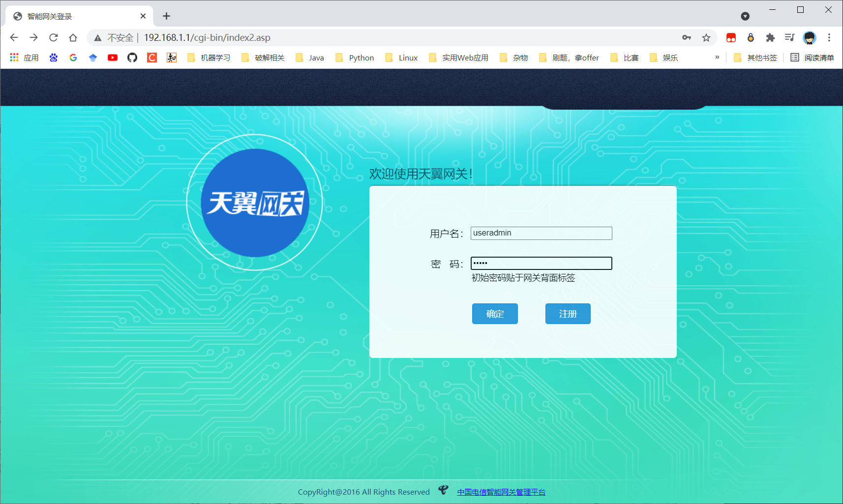
Task: Open the media control icon
Action: point(790,37)
